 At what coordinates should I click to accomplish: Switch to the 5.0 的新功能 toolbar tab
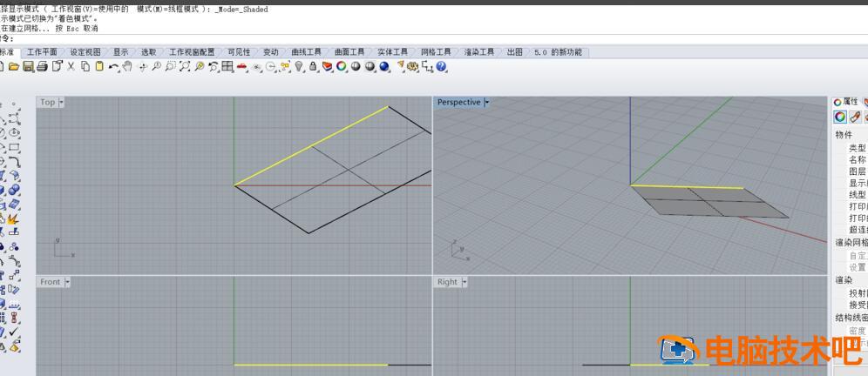point(558,52)
